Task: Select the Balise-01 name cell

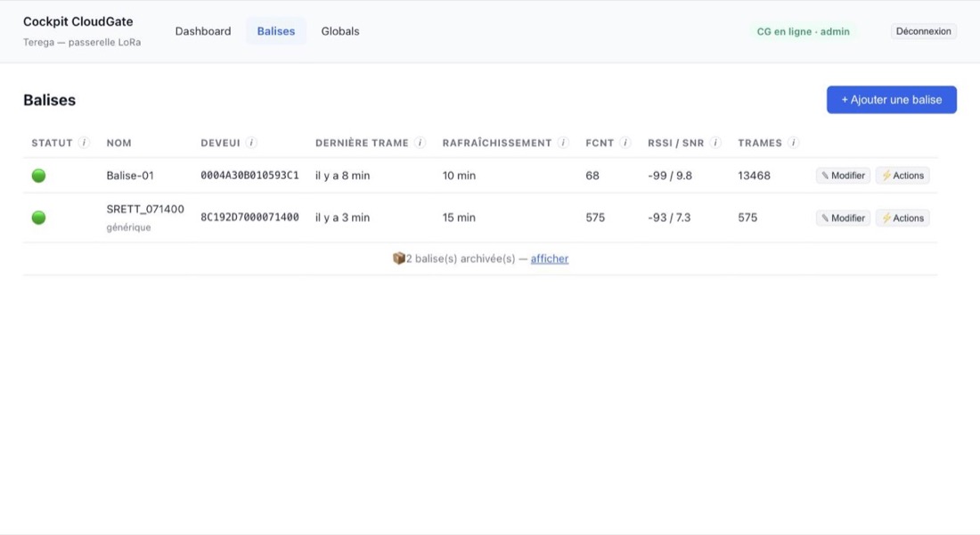Action: coord(130,176)
